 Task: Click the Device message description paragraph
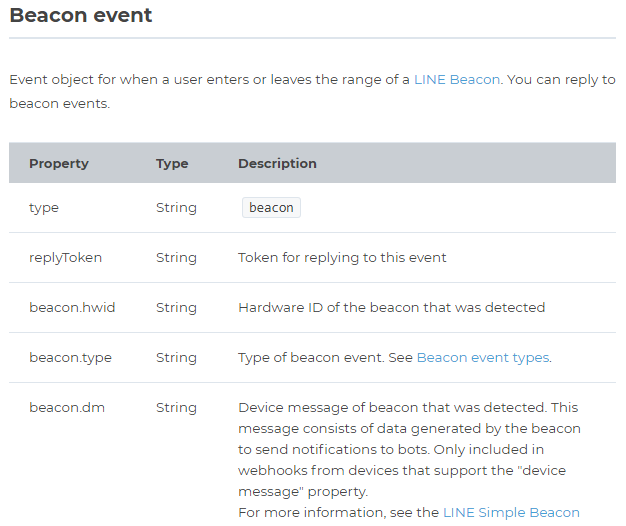coord(408,450)
